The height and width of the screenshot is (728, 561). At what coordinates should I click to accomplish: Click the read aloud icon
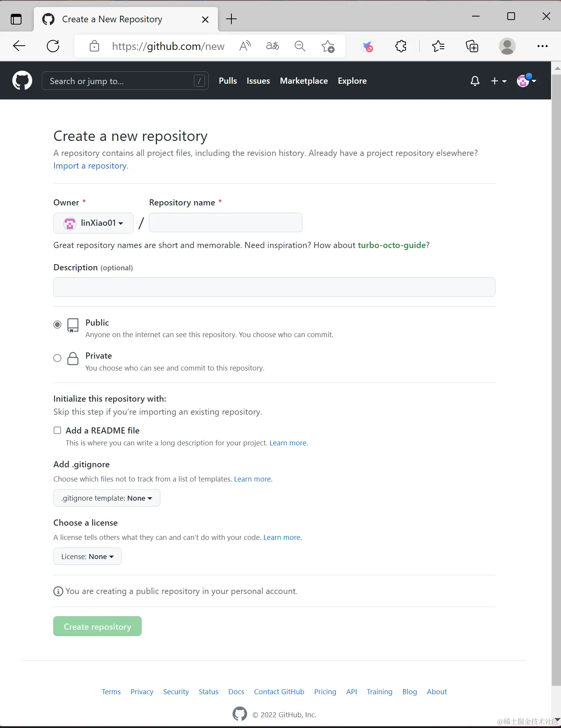pyautogui.click(x=245, y=46)
